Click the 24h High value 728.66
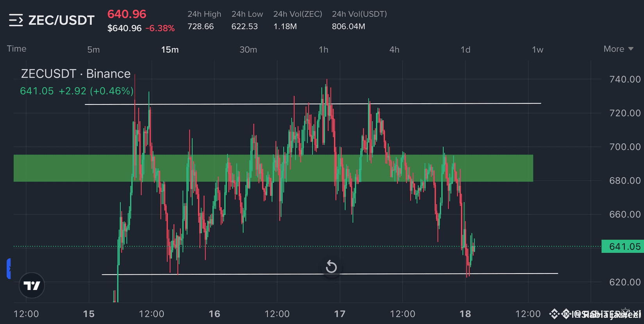Image resolution: width=644 pixels, height=324 pixels. (x=200, y=27)
